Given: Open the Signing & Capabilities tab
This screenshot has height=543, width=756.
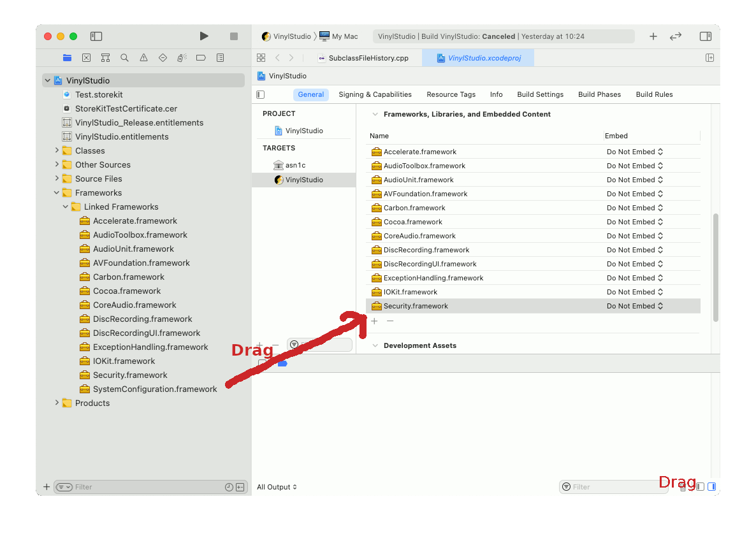Looking at the screenshot, I should (x=375, y=94).
